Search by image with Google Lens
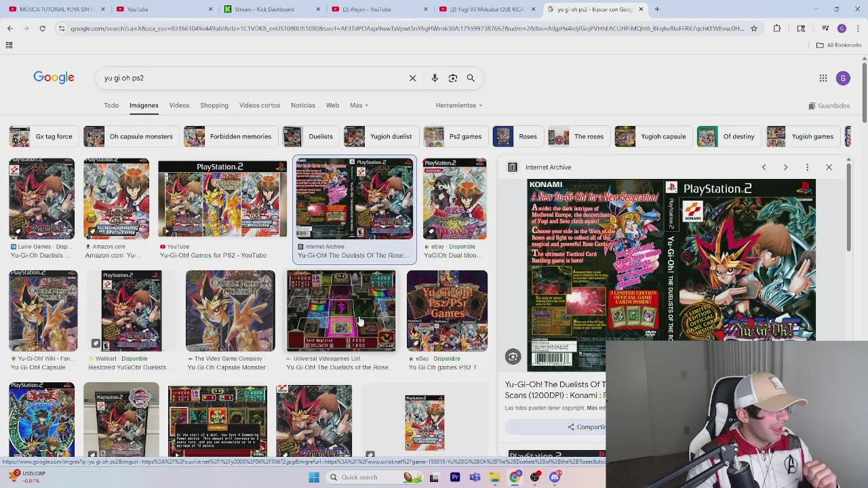Image resolution: width=868 pixels, height=488 pixels. point(453,78)
